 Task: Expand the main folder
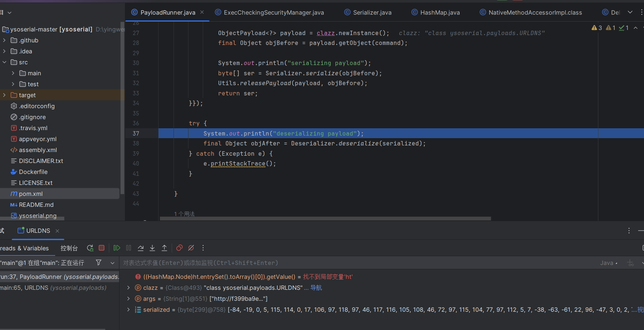13,73
